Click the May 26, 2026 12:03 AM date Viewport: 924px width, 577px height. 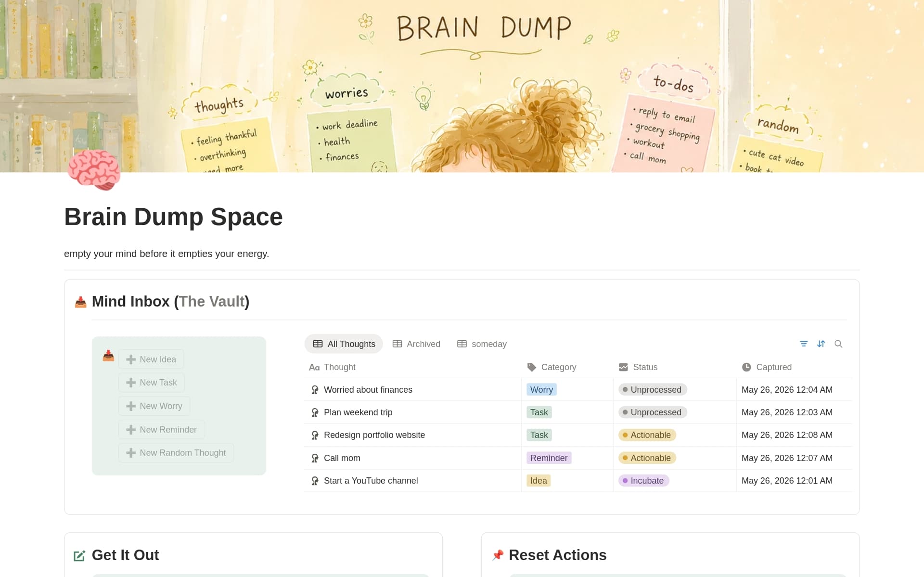pyautogui.click(x=787, y=412)
